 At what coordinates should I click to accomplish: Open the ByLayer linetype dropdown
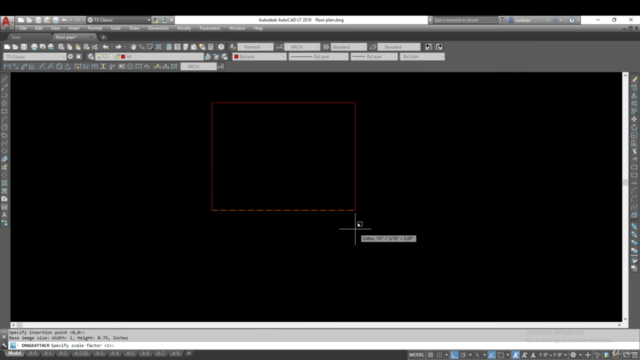(x=319, y=57)
